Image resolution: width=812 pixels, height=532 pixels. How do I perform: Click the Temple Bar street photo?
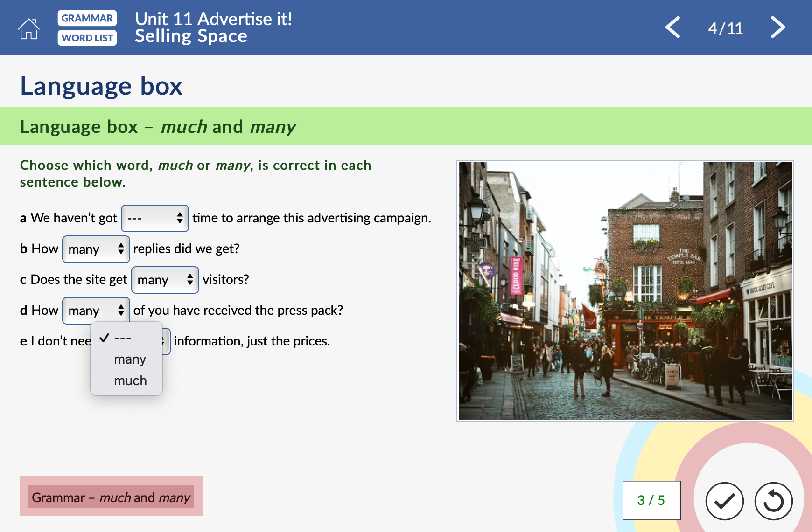pyautogui.click(x=625, y=291)
